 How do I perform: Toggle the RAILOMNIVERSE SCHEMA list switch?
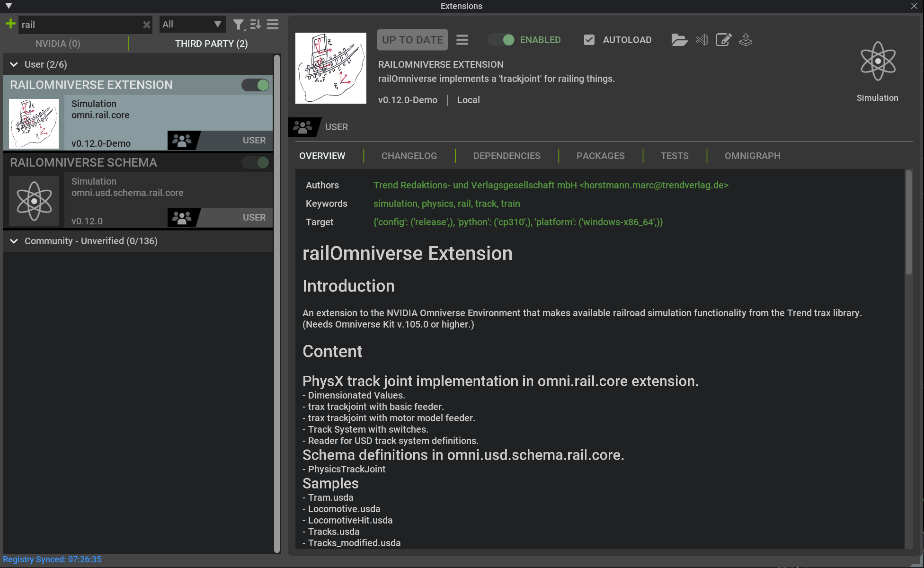(256, 162)
